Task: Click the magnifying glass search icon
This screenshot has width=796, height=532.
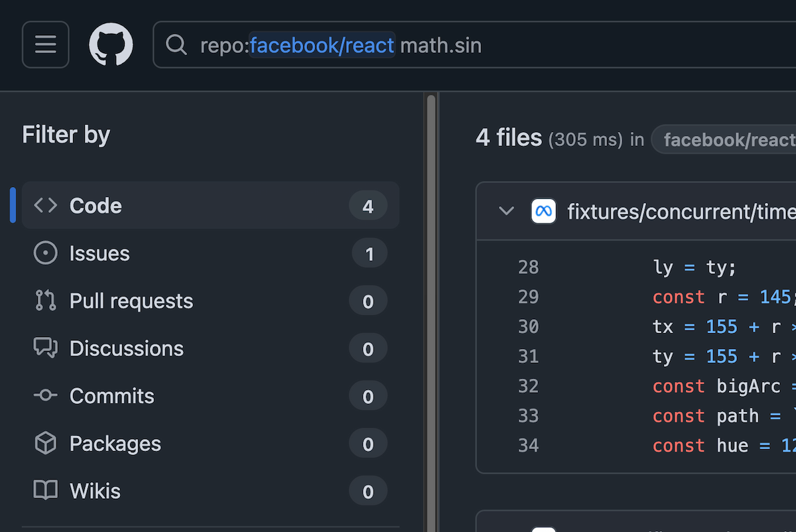Action: [176, 45]
